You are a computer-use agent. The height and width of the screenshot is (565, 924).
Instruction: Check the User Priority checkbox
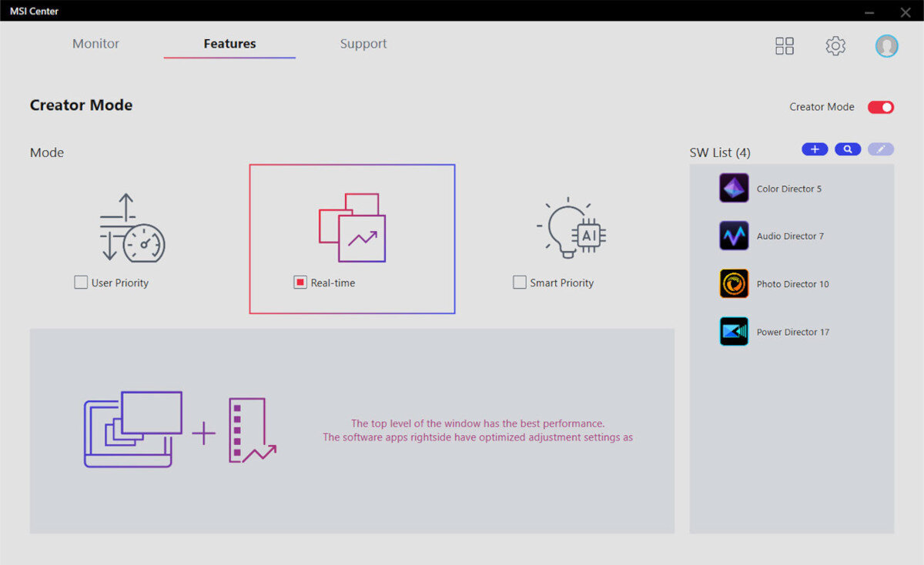[x=81, y=282]
